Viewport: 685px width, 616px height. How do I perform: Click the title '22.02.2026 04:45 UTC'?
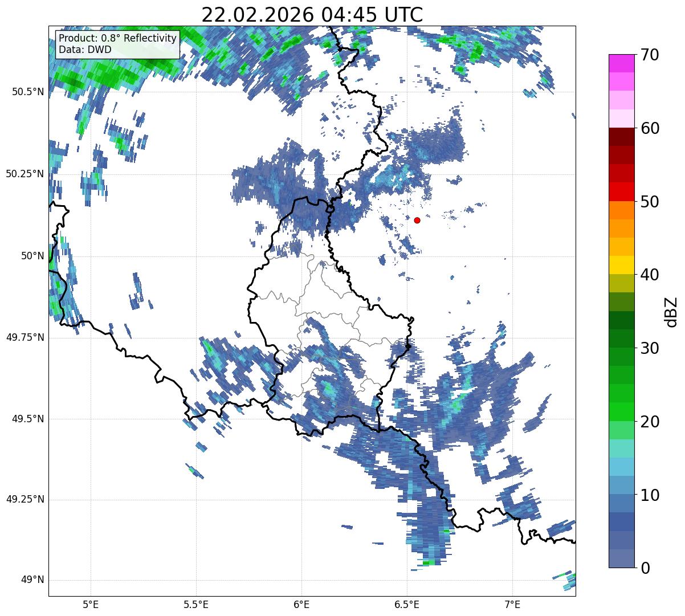312,15
